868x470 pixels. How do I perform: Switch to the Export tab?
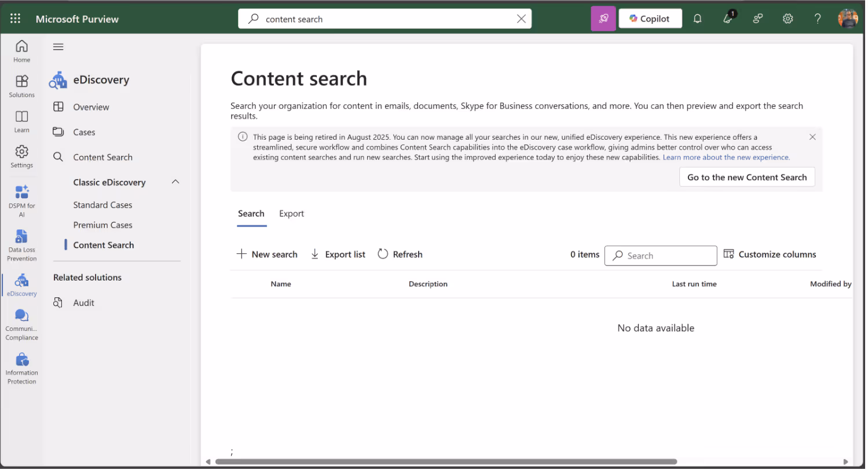click(x=291, y=213)
